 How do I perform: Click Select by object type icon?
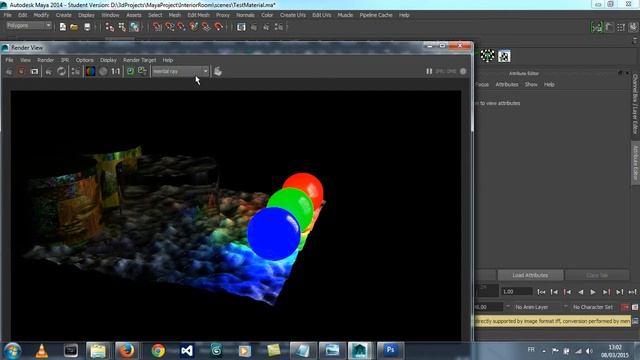point(122,27)
